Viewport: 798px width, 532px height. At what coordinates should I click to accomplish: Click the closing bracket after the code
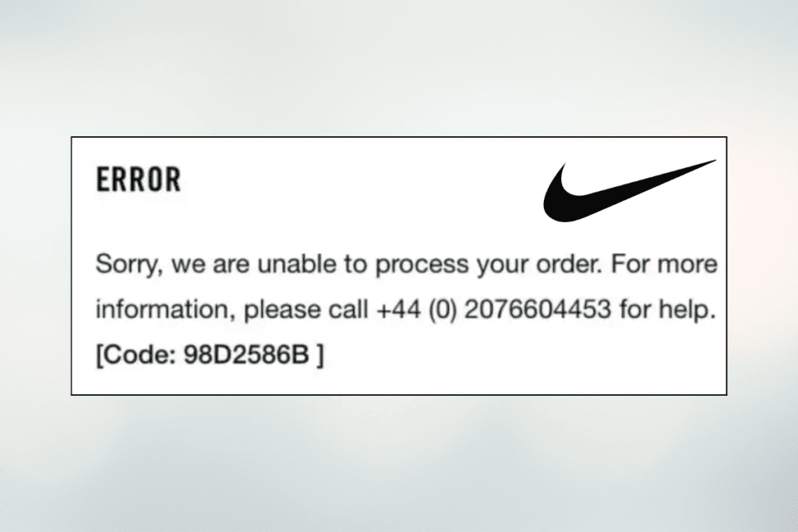point(320,355)
